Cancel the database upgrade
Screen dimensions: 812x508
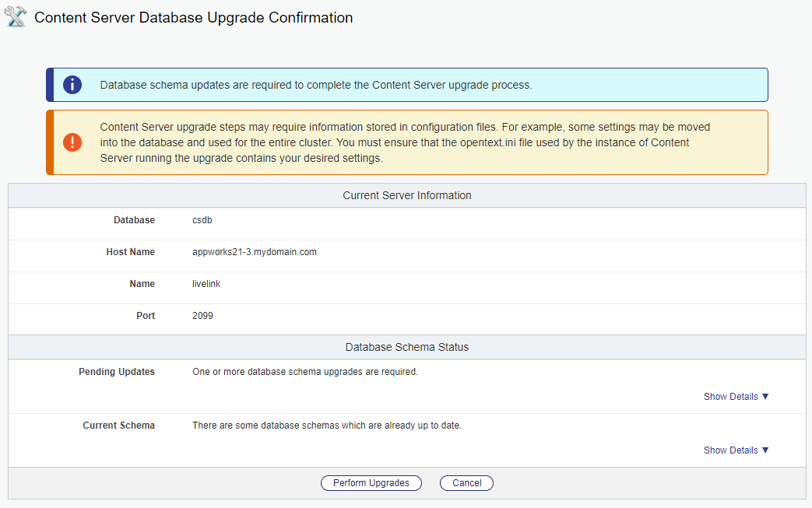(x=466, y=482)
